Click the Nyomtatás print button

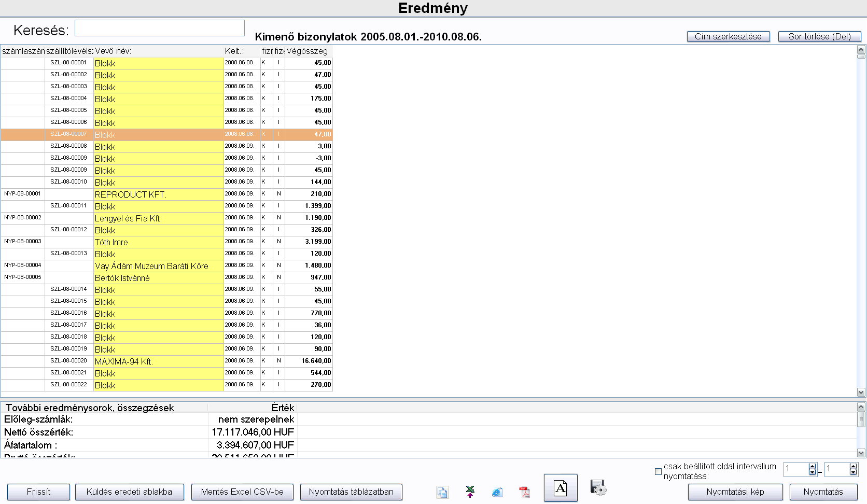823,492
